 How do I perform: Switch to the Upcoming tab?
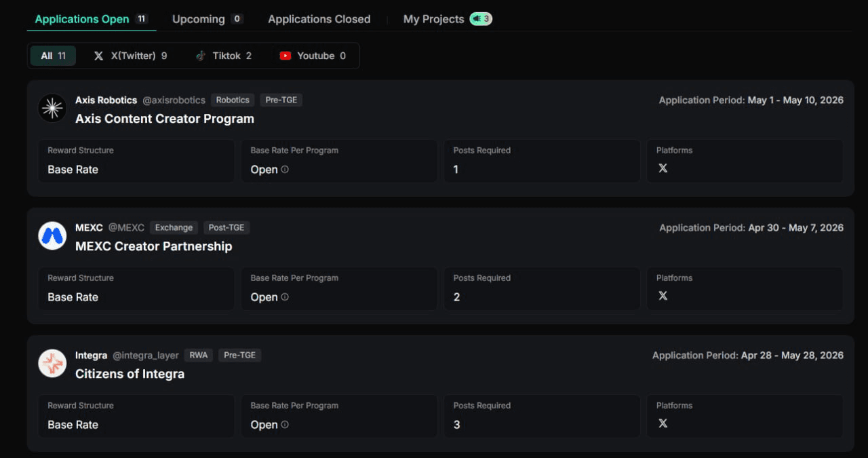pos(208,19)
